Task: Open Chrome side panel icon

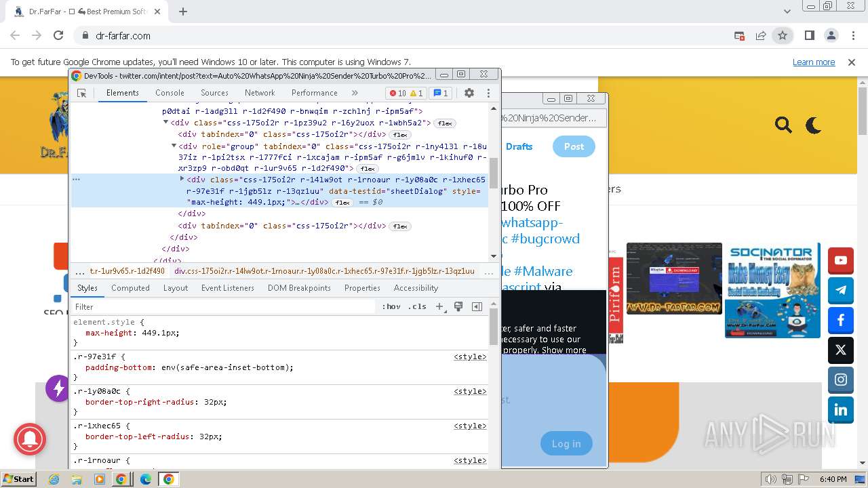Action: pyautogui.click(x=809, y=35)
